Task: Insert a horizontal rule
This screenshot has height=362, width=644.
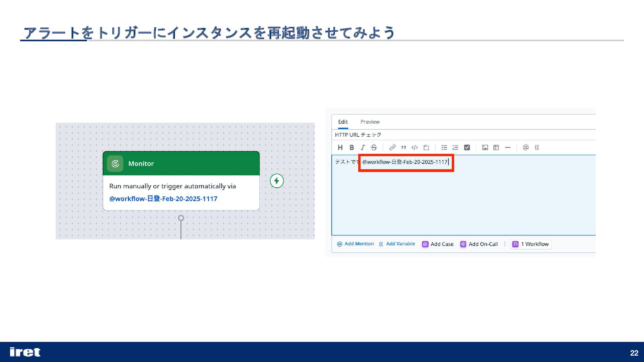Action: (508, 147)
